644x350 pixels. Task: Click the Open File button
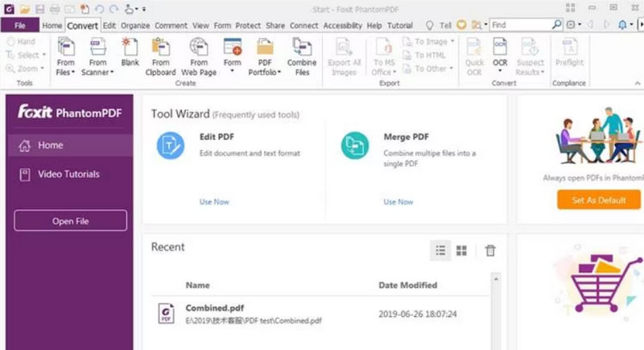(x=70, y=220)
